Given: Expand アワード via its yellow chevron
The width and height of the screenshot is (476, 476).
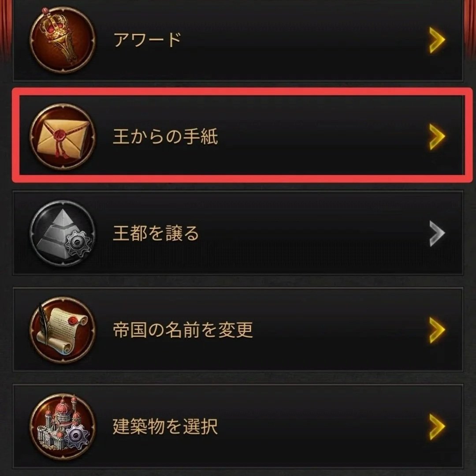Looking at the screenshot, I should (x=437, y=40).
